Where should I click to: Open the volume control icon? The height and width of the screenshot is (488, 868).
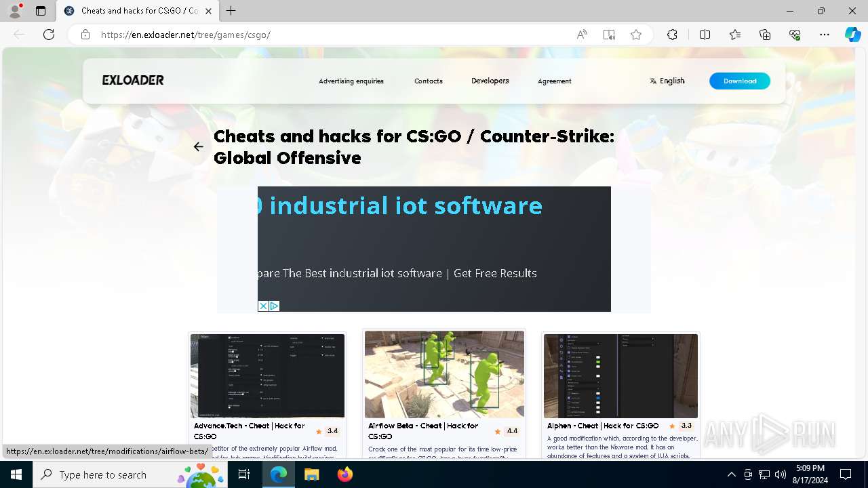781,474
